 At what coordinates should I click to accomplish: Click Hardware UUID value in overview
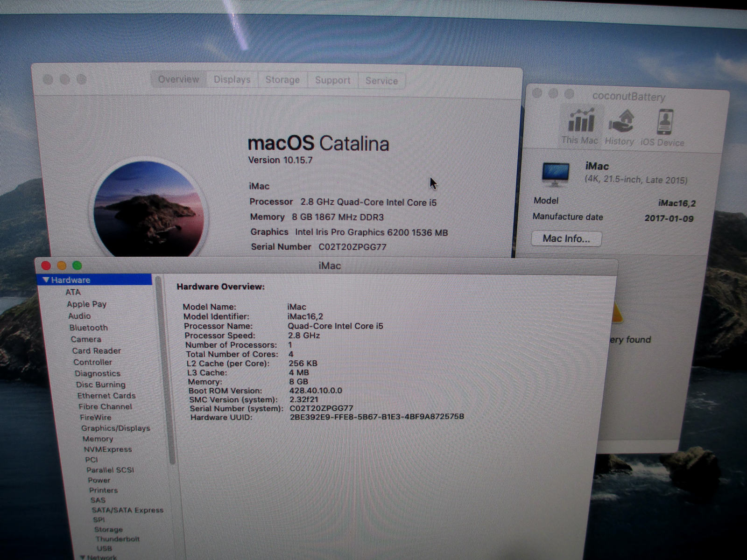tap(377, 417)
